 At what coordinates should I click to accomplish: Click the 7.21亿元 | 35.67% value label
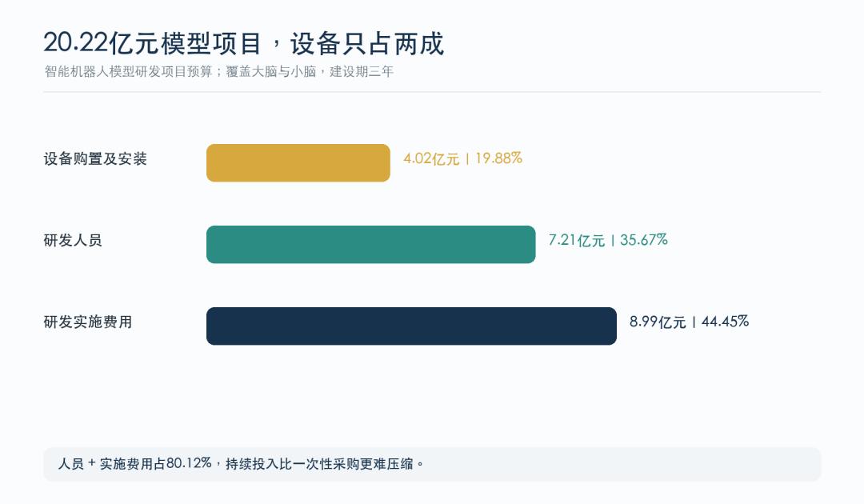[x=608, y=240]
